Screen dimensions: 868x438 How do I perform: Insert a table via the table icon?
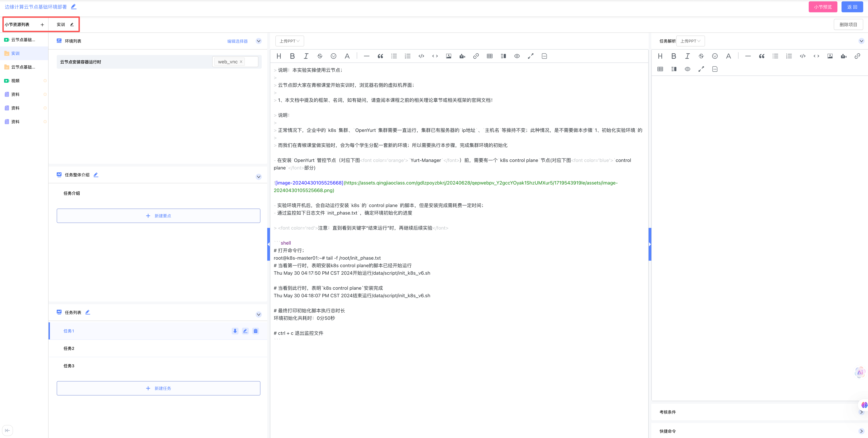click(489, 56)
